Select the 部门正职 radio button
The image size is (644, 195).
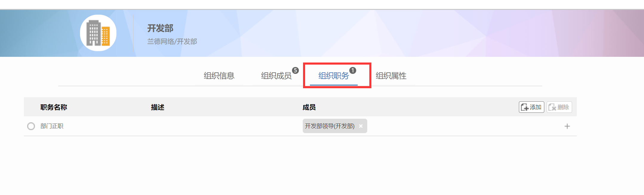(x=31, y=126)
